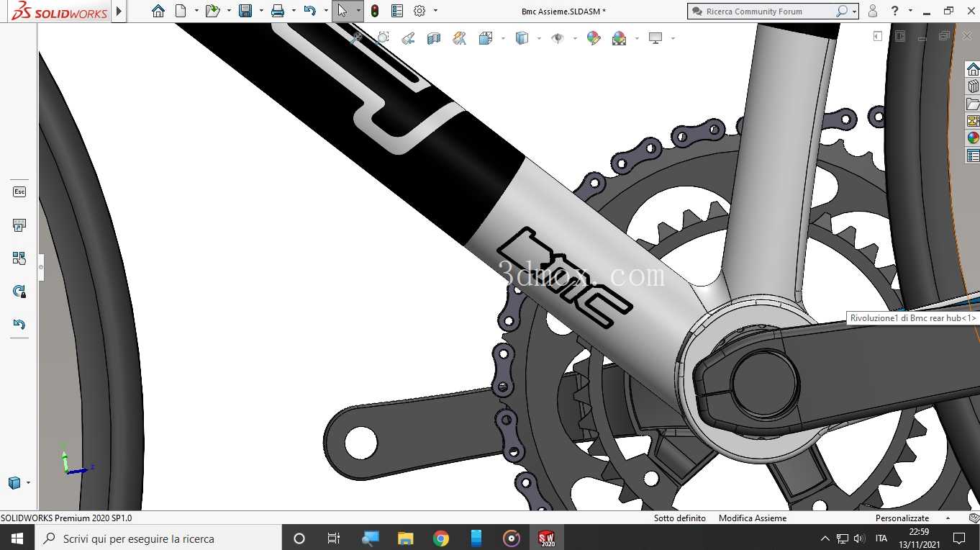Open the View Palette task pane tab
The width and height of the screenshot is (980, 550).
coord(973,121)
